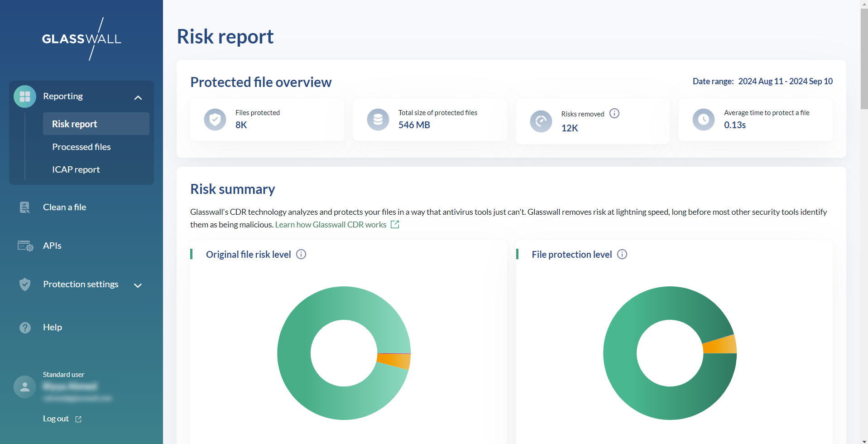
Task: Click the Standard user label
Action: [x=63, y=375]
